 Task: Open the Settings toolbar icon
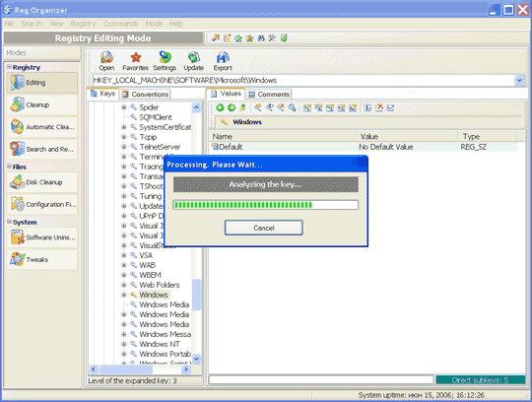click(x=165, y=61)
